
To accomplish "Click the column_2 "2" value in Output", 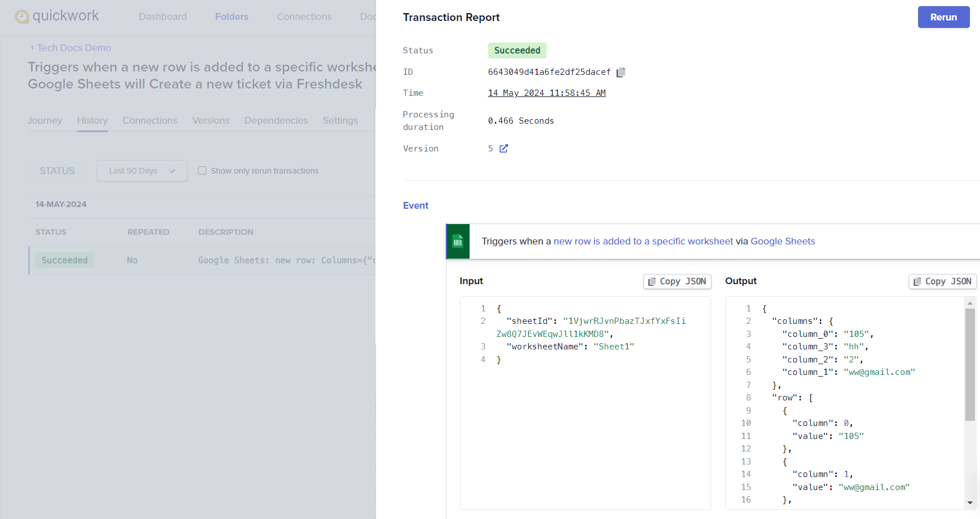I will pos(851,360).
